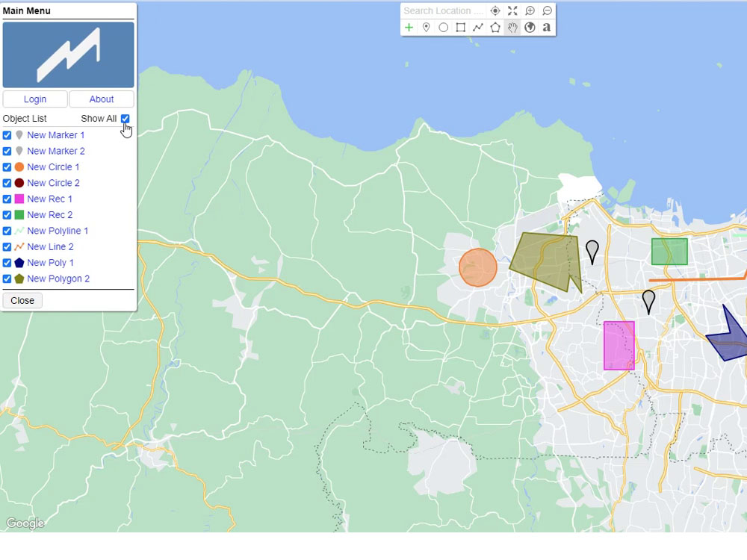The image size is (747, 560).
Task: Uncheck the New Circle 2 checkbox
Action: 7,183
